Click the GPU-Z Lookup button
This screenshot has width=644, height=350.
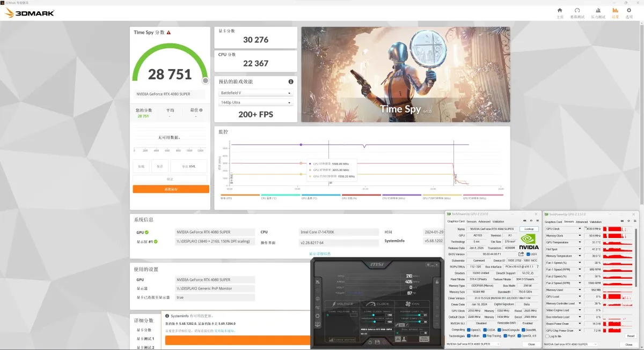(x=529, y=229)
